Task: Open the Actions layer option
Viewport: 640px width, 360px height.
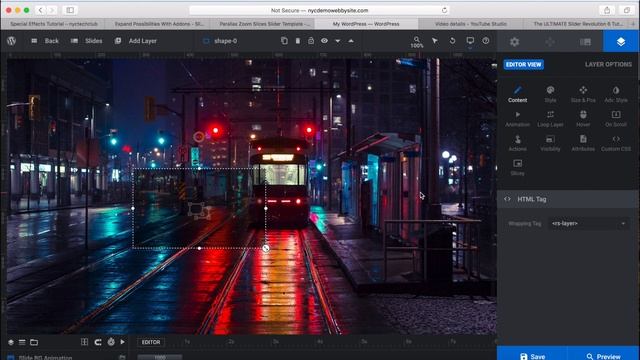Action: pos(518,143)
